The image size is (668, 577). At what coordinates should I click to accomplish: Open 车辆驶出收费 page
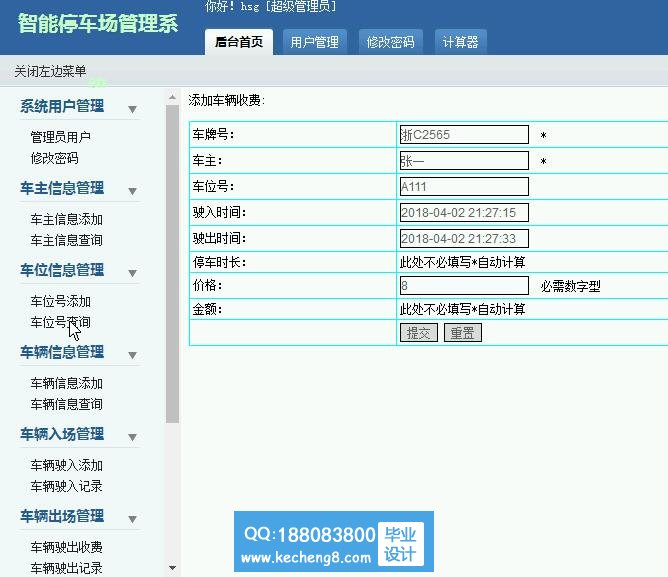66,547
